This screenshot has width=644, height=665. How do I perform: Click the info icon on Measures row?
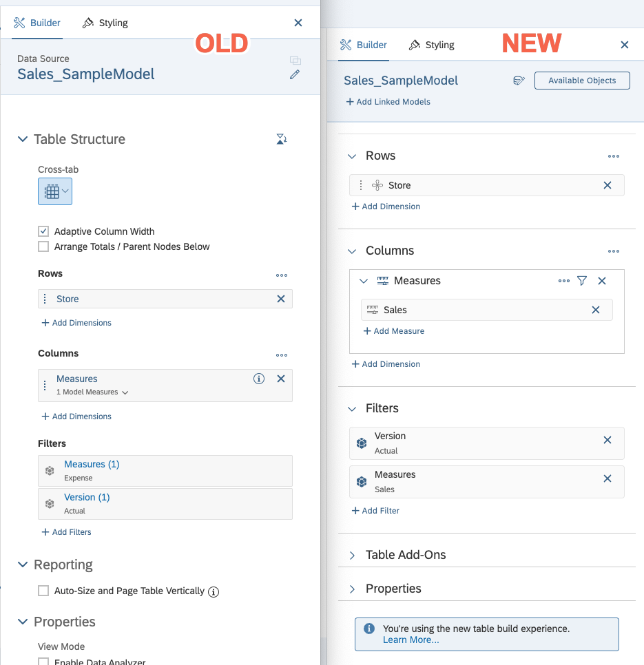[x=259, y=379]
